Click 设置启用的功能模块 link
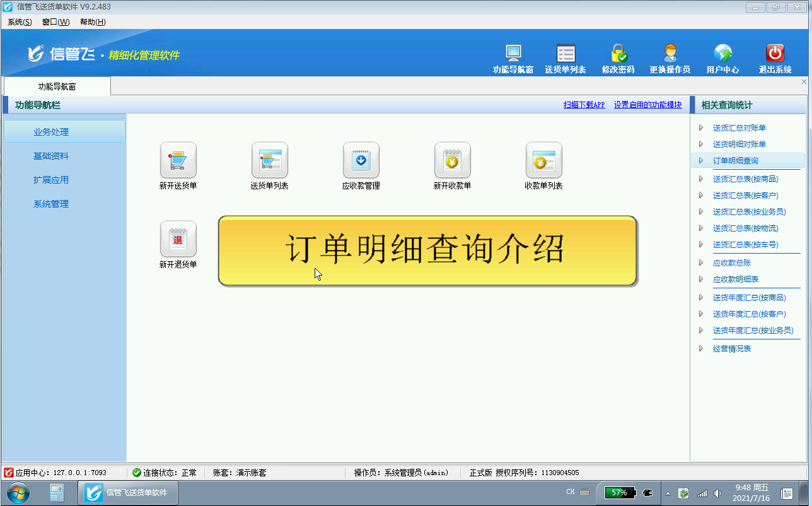The width and height of the screenshot is (812, 506). coord(647,105)
